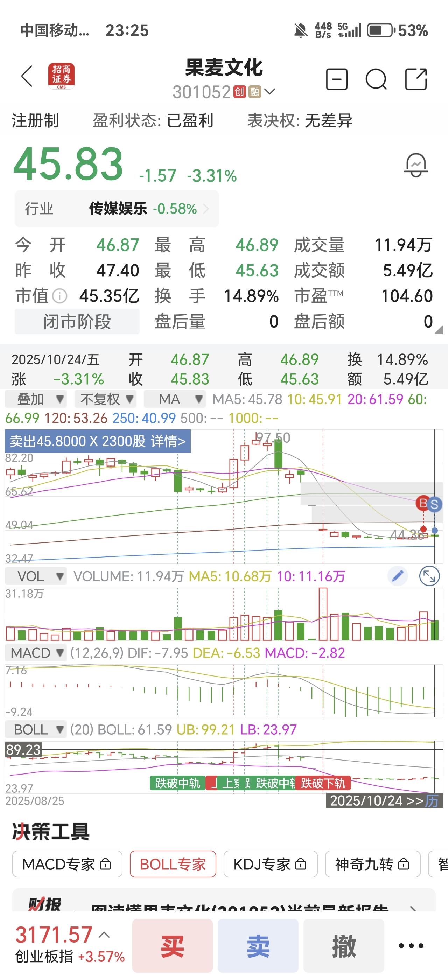The height and width of the screenshot is (980, 448).
Task: Tap the info icon beside 市值
Action: coord(59,296)
